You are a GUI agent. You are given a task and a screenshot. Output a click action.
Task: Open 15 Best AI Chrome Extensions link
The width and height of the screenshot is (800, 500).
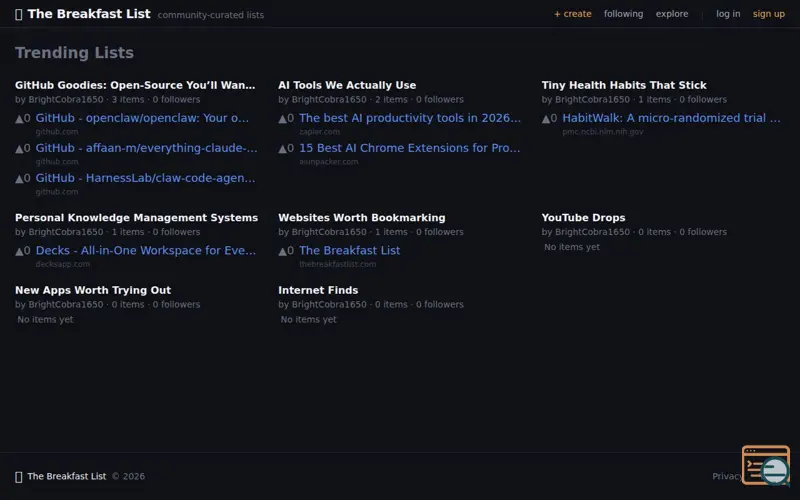410,148
